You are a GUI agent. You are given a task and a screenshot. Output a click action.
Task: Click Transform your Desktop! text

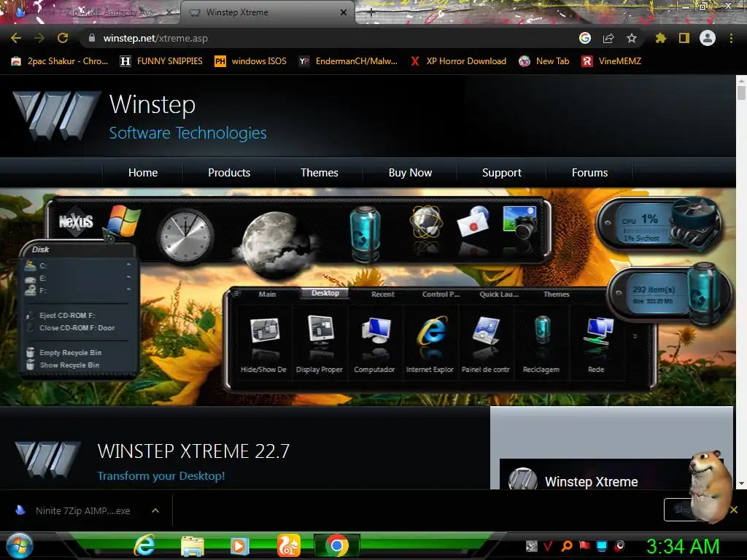tap(161, 475)
